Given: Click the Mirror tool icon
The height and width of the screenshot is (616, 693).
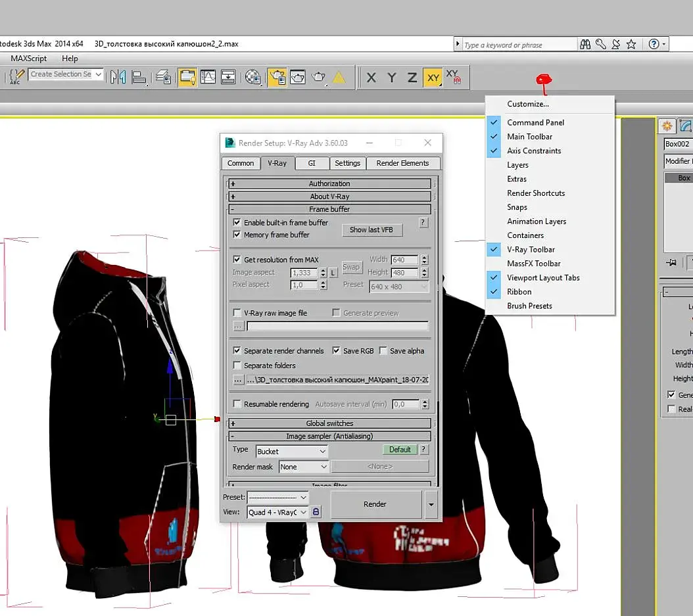Looking at the screenshot, I should point(118,77).
